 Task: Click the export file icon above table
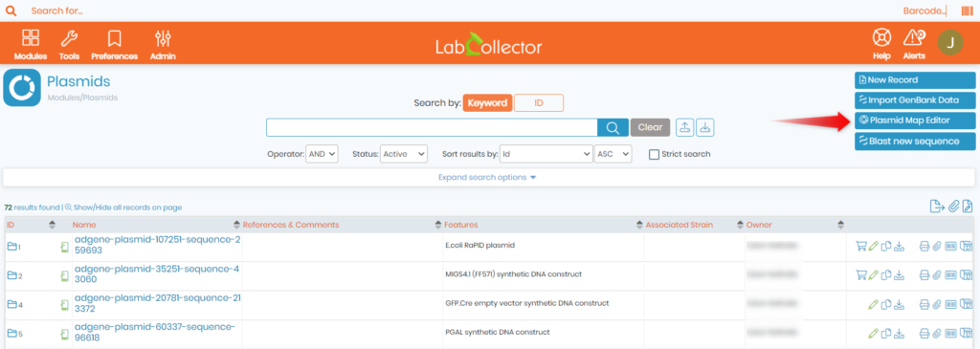[937, 206]
